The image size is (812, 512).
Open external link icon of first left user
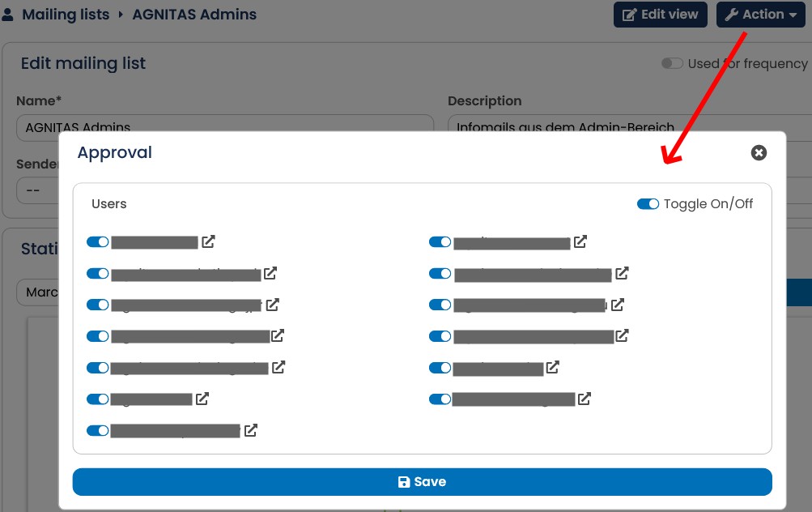[x=208, y=241]
